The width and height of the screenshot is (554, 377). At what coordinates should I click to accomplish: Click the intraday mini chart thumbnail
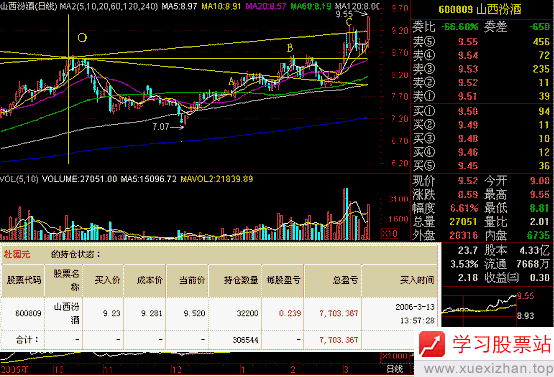(479, 306)
